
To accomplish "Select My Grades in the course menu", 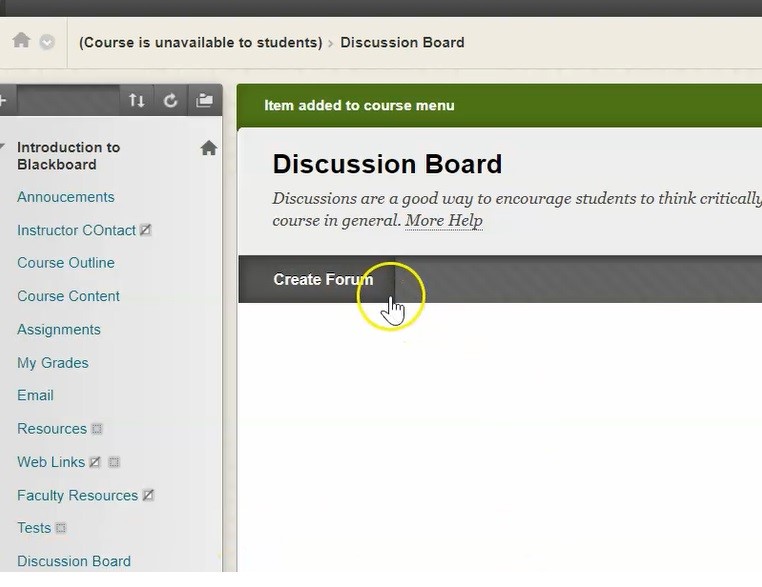I will [x=53, y=363].
